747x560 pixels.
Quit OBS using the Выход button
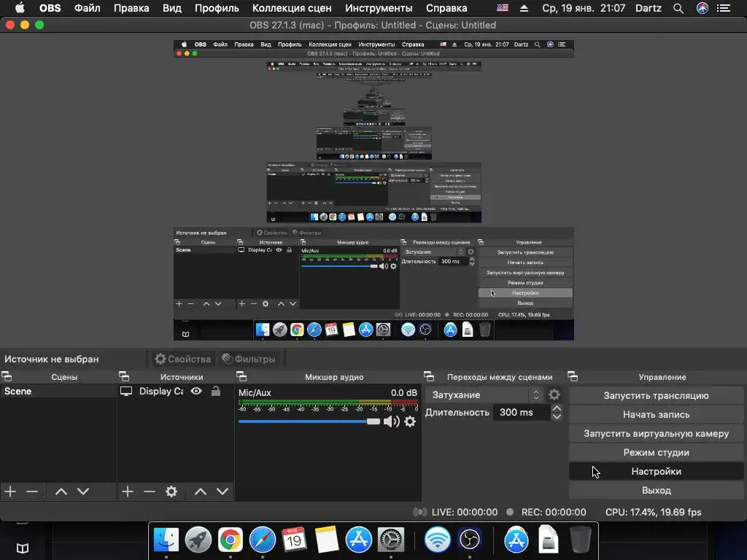(656, 491)
